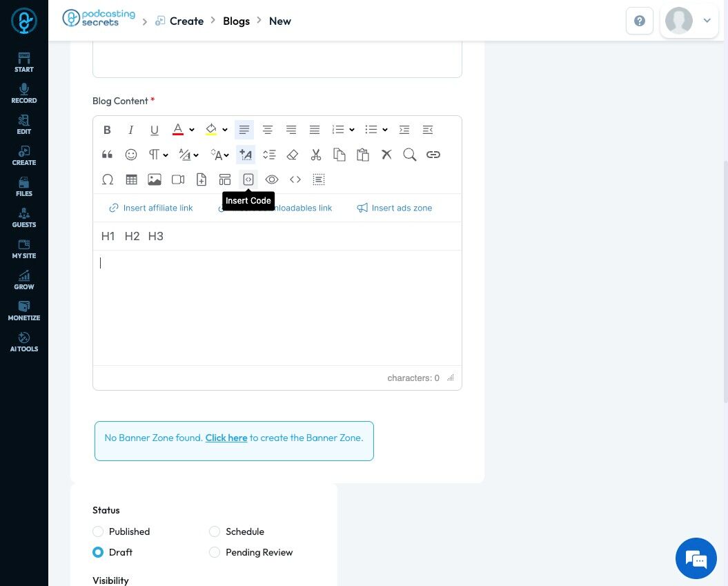This screenshot has width=728, height=586.
Task: Apply H3 heading
Action: (155, 236)
